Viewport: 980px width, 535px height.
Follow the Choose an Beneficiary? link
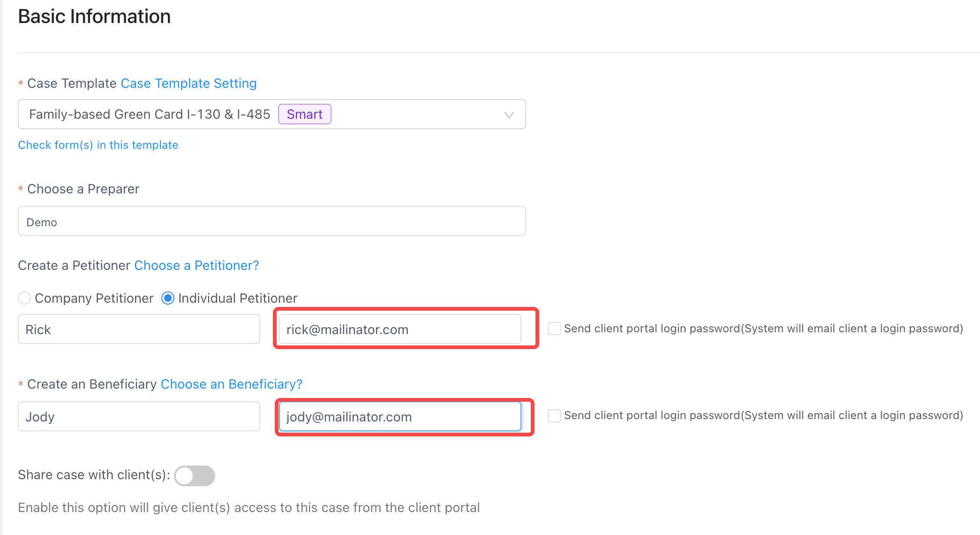click(232, 384)
